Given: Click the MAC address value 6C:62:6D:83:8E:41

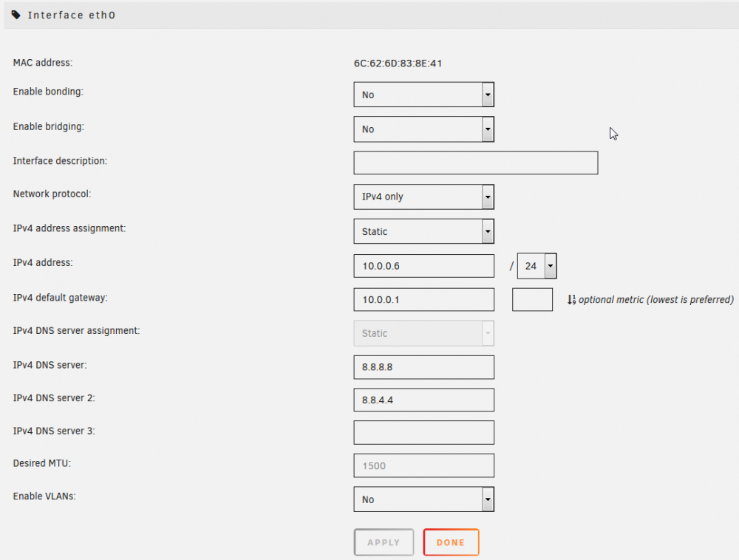Looking at the screenshot, I should point(398,63).
